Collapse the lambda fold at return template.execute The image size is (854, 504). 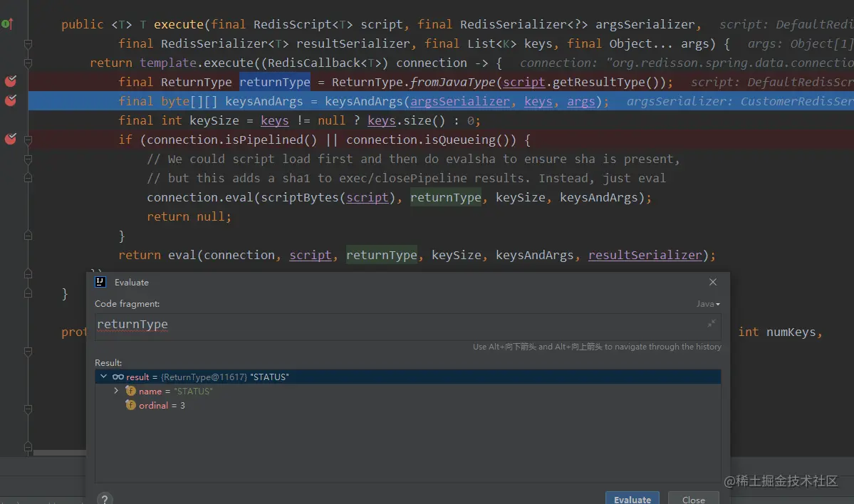(x=28, y=63)
